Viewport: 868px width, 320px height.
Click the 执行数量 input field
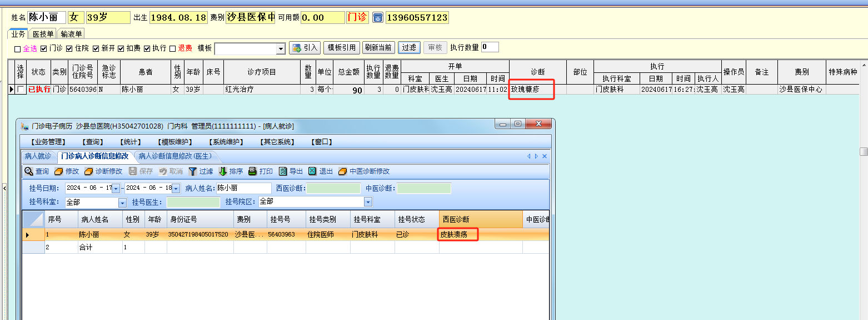[x=490, y=47]
